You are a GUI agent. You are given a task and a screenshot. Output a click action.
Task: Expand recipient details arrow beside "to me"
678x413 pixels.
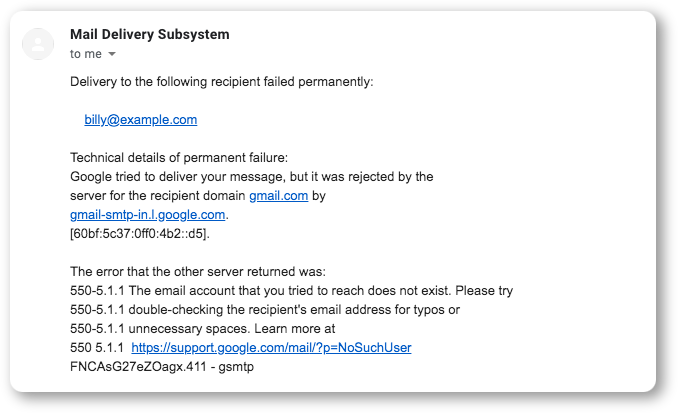(x=112, y=54)
